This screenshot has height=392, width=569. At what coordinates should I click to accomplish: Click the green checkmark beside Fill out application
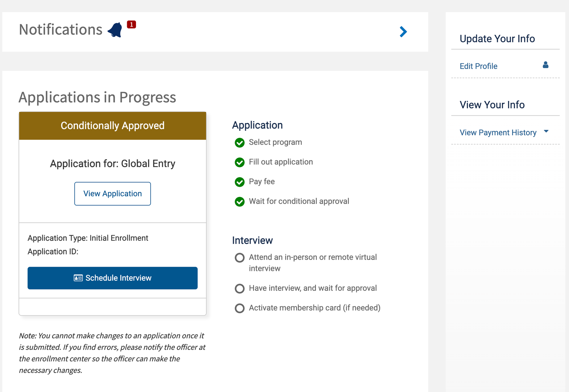(239, 163)
